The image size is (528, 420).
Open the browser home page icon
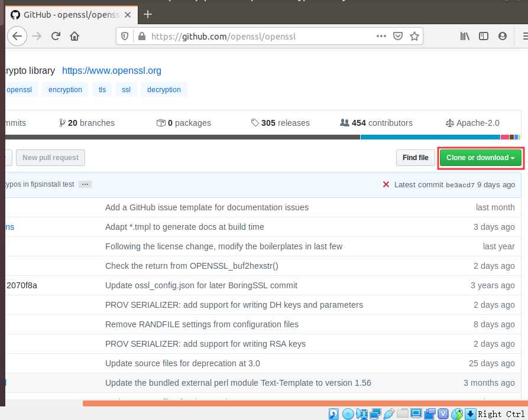(x=74, y=36)
